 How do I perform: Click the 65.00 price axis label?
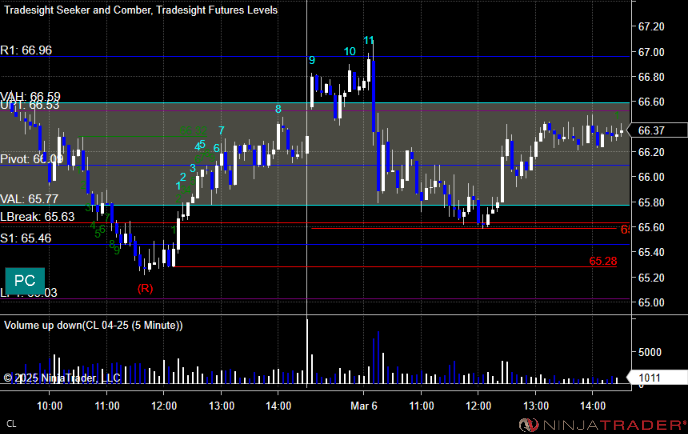[x=651, y=302]
